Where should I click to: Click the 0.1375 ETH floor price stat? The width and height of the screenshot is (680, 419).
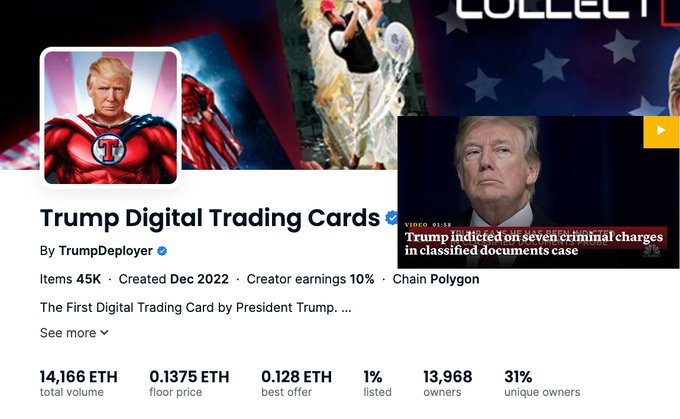189,383
